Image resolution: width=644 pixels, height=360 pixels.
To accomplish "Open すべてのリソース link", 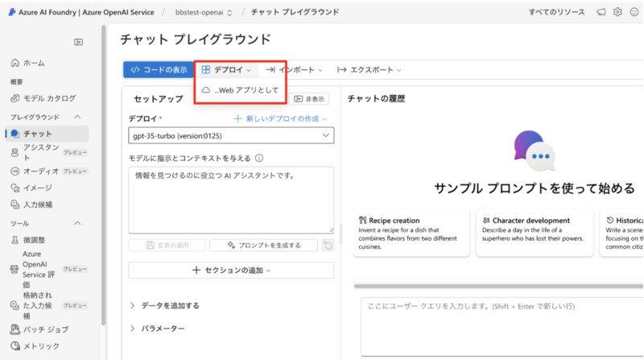I will tap(556, 12).
